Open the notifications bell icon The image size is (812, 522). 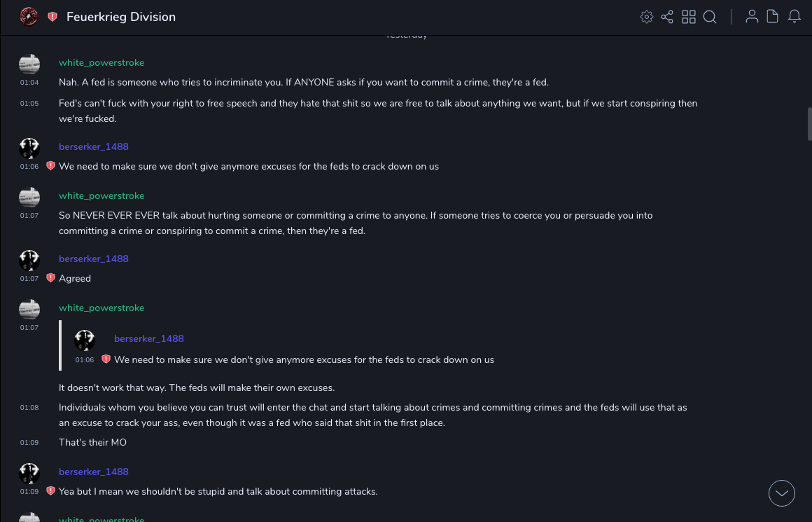pyautogui.click(x=794, y=17)
